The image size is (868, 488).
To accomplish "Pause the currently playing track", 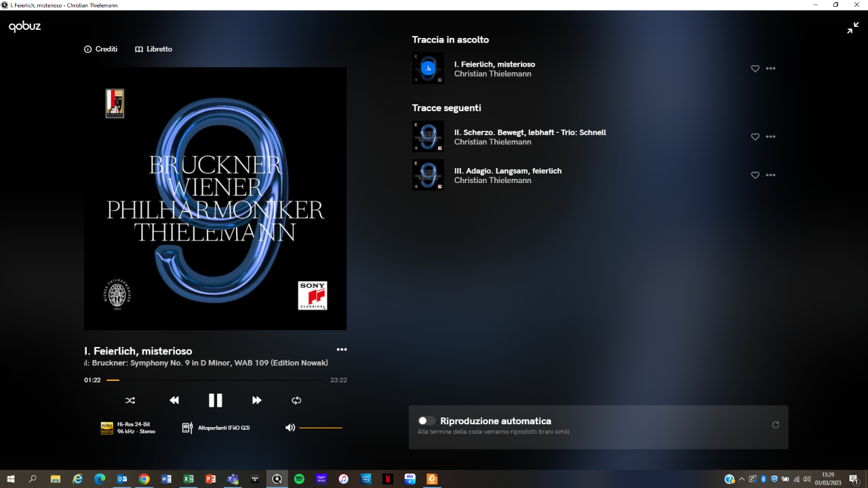I will coord(215,401).
